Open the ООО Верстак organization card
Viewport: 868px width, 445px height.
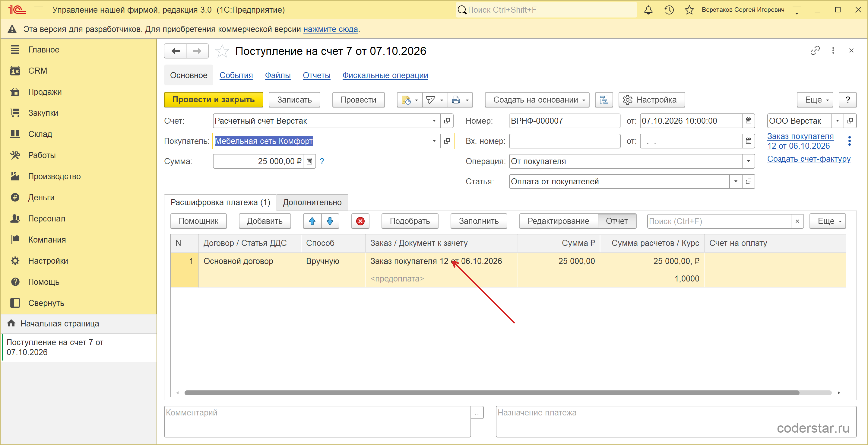click(850, 121)
